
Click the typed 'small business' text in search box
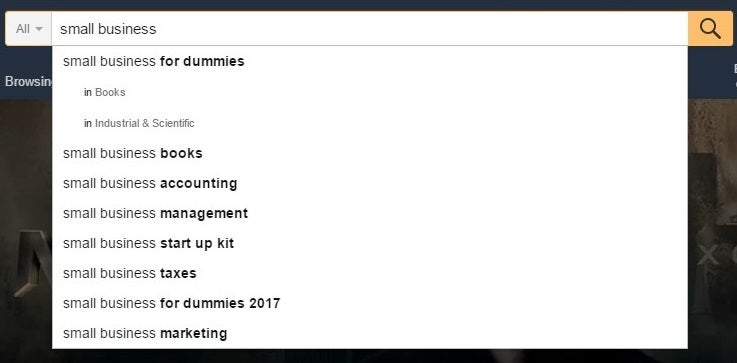click(108, 29)
